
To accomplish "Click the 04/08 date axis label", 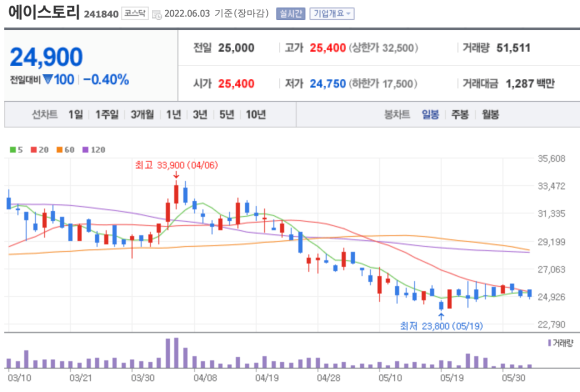I will (205, 378).
